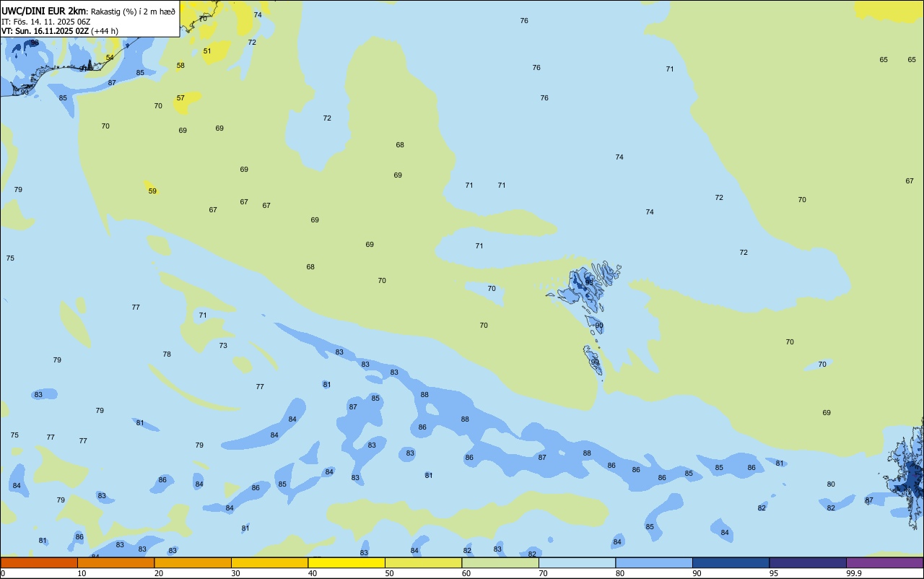Click the map value 73

tap(223, 345)
